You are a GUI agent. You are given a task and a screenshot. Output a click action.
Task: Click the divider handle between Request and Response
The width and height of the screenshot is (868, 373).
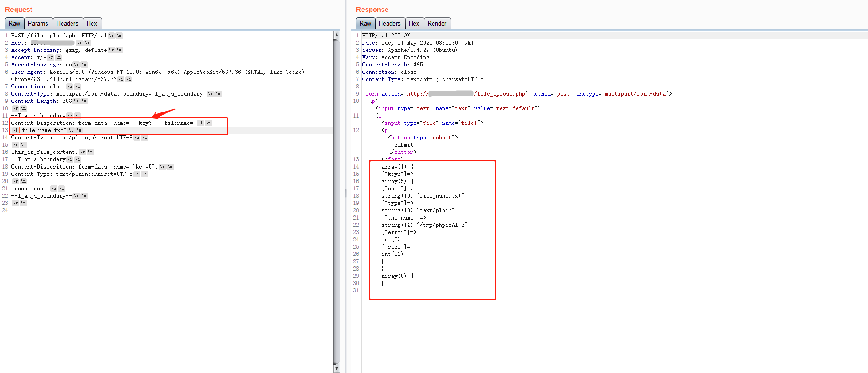pyautogui.click(x=346, y=193)
